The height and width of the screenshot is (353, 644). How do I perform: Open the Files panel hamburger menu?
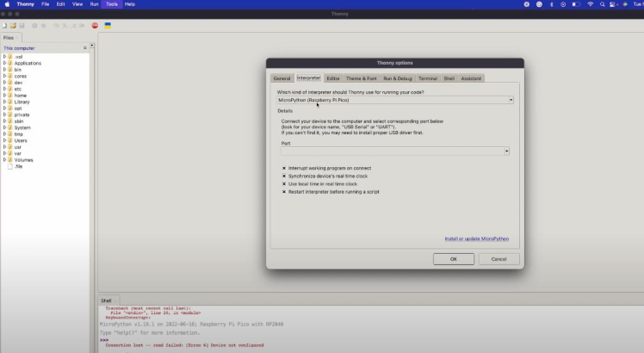tap(85, 48)
